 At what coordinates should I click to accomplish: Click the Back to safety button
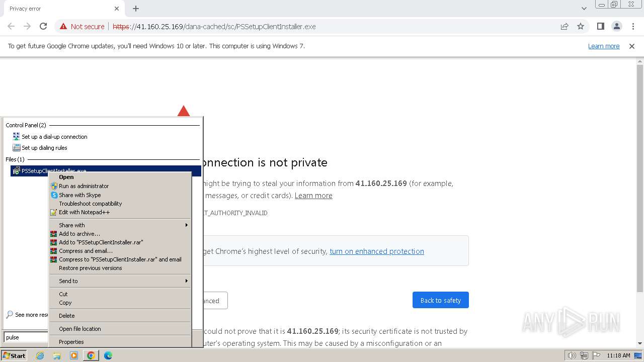click(x=440, y=300)
